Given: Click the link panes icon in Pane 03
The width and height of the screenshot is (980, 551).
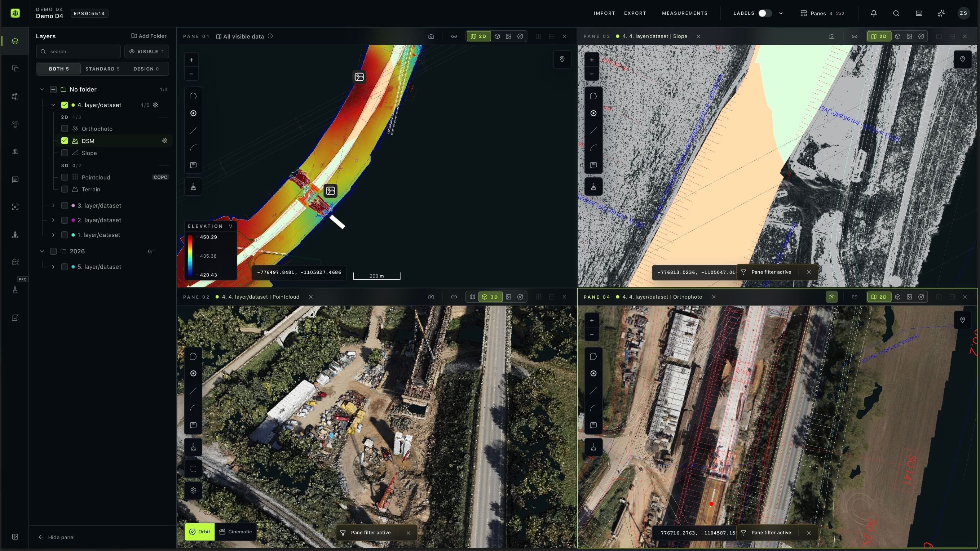Looking at the screenshot, I should coord(855,36).
